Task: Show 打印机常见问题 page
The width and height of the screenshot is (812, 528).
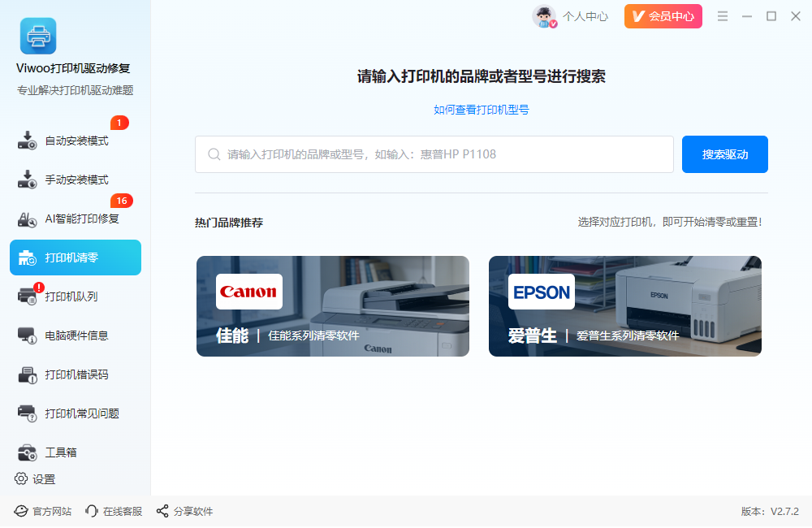Action: point(76,413)
